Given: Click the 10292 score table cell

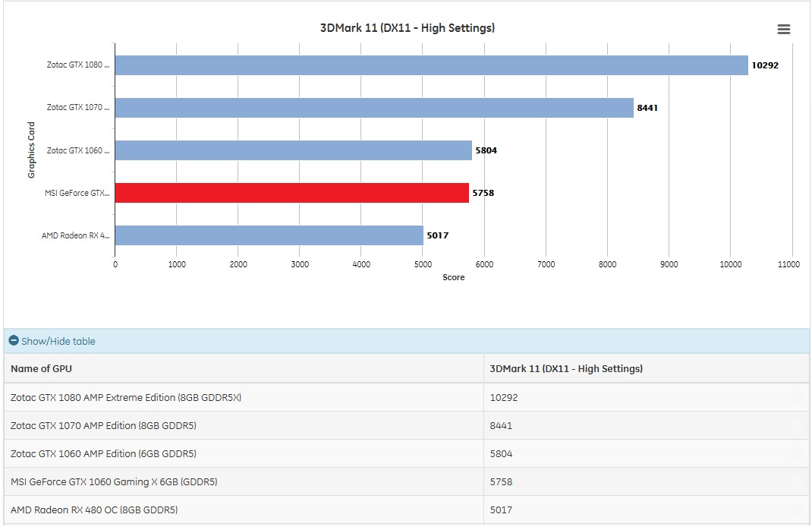Looking at the screenshot, I should (647, 397).
